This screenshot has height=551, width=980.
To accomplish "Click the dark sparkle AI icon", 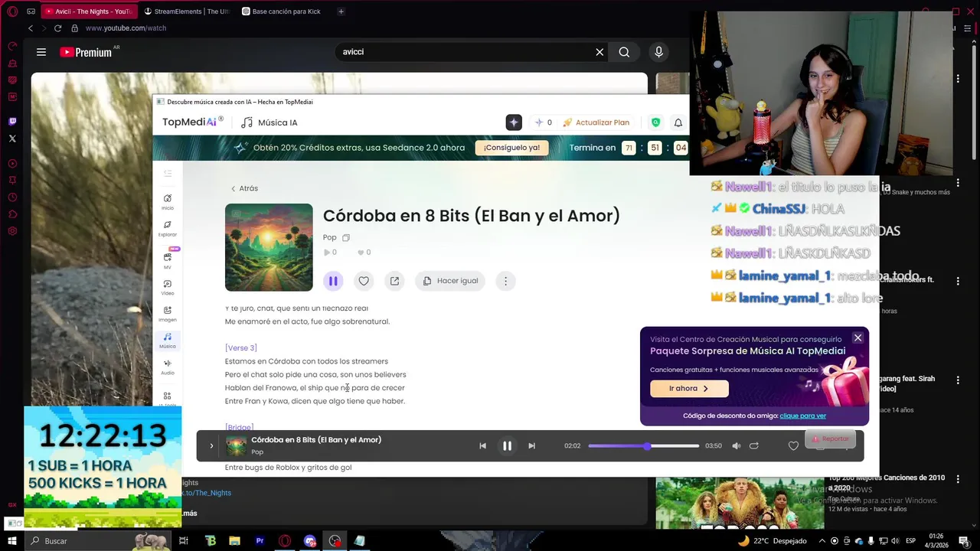I will tap(514, 122).
